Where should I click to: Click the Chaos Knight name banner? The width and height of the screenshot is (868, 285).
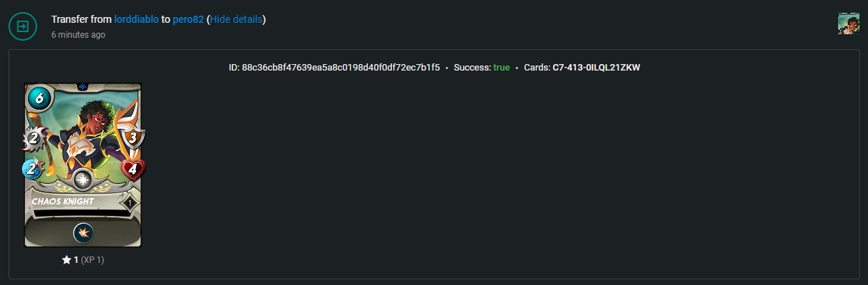73,202
